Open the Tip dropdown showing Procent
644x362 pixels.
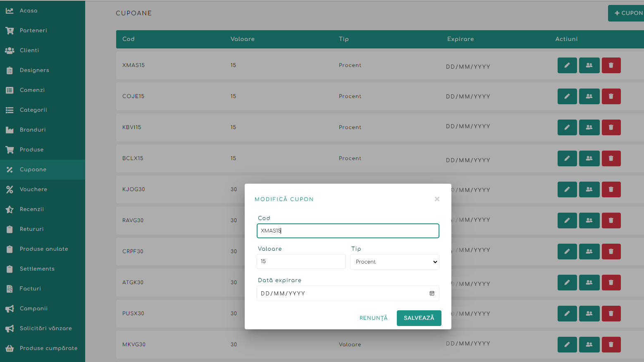click(x=394, y=262)
